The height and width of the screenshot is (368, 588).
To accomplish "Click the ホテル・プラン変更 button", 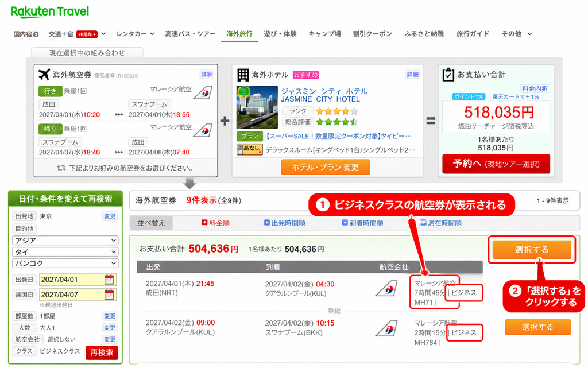I will point(326,167).
